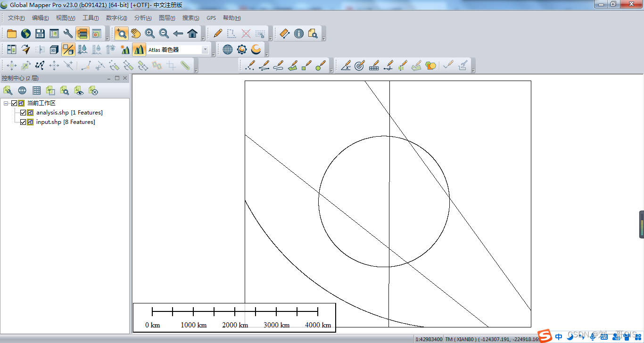Open 帮助 menu
The image size is (644, 343).
click(x=231, y=18)
